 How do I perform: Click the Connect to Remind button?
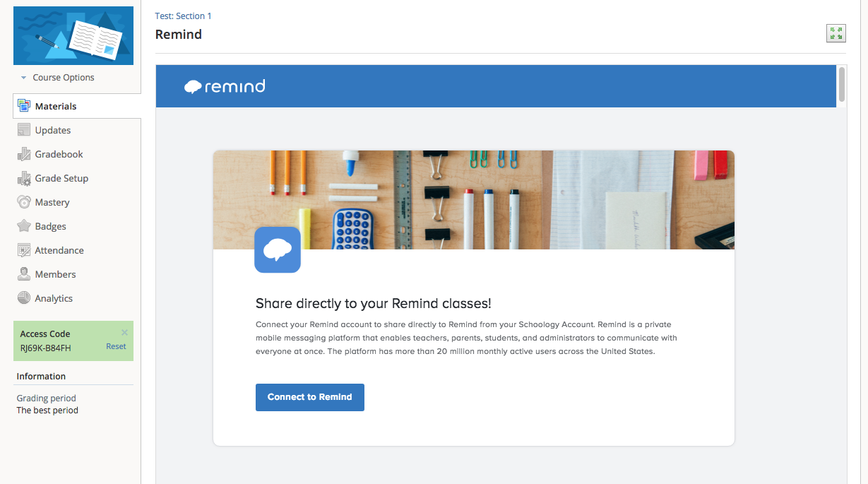pos(310,397)
